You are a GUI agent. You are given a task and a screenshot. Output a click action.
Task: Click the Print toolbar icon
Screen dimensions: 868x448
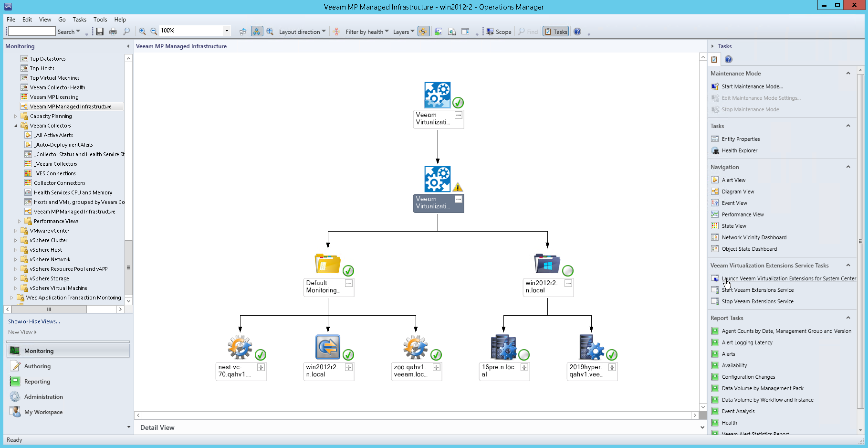113,32
